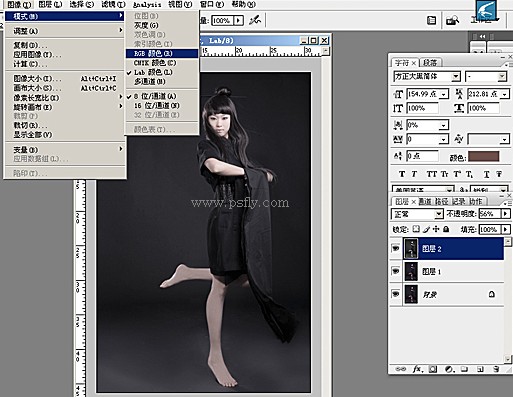This screenshot has height=397, width=513.
Task: Create a new layer group folder icon
Action: tap(464, 369)
